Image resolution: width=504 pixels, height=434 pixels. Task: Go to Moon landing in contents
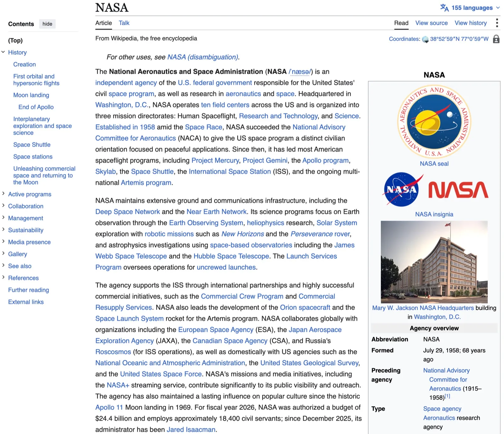pos(31,95)
